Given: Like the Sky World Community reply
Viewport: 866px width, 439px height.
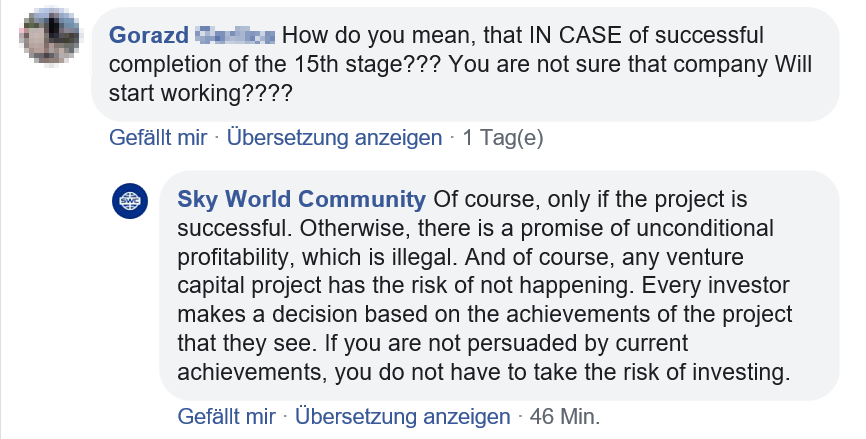Looking at the screenshot, I should (226, 415).
